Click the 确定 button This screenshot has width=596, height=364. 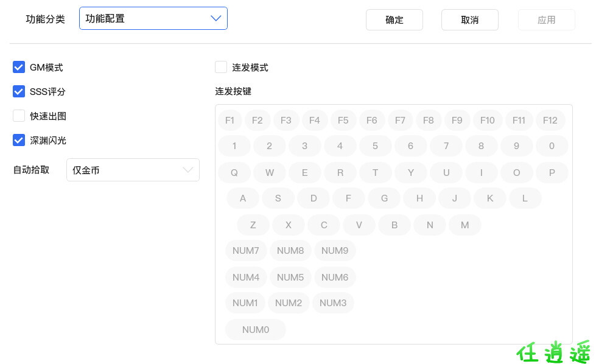tap(394, 20)
